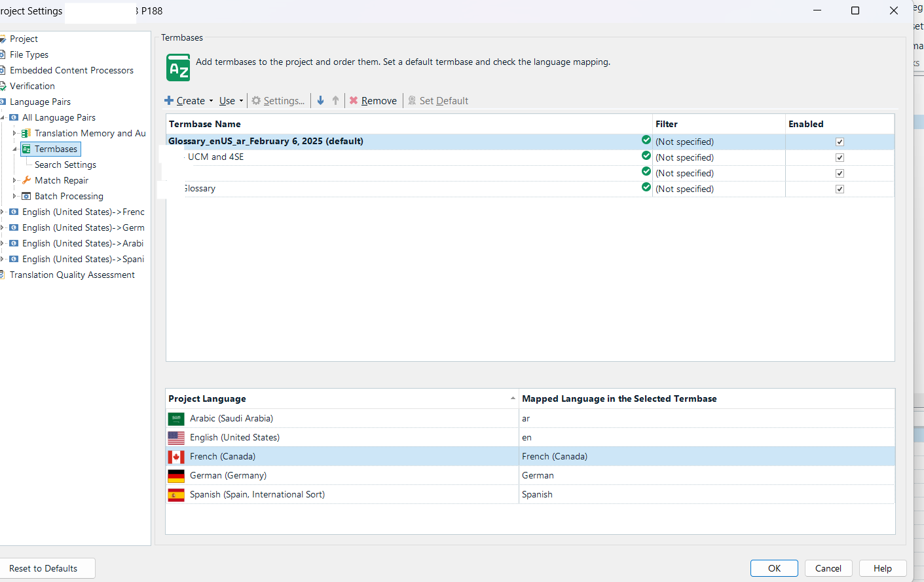The height and width of the screenshot is (582, 924).
Task: Collapse the Termbases tree node
Action: (14, 149)
